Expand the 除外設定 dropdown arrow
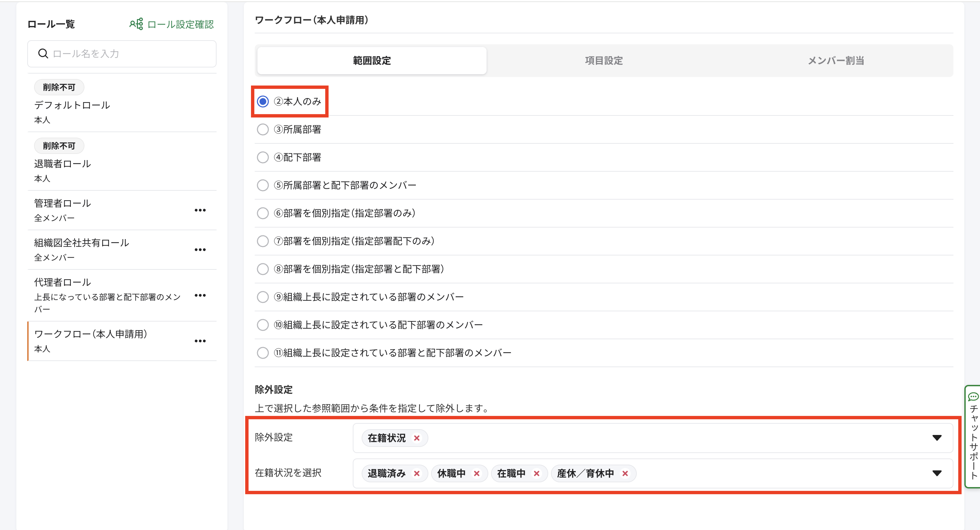The height and width of the screenshot is (530, 980). click(x=937, y=438)
